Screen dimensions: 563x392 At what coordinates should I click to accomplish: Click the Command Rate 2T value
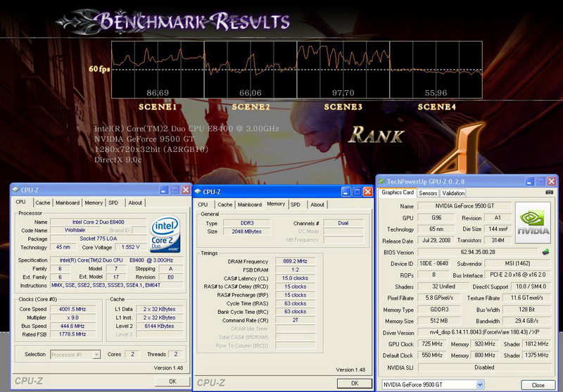coord(295,320)
